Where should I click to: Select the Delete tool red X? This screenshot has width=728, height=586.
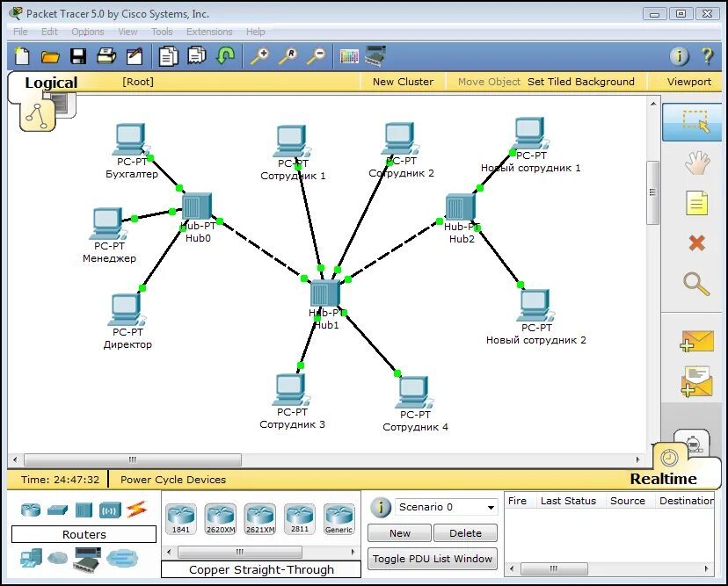tap(696, 242)
